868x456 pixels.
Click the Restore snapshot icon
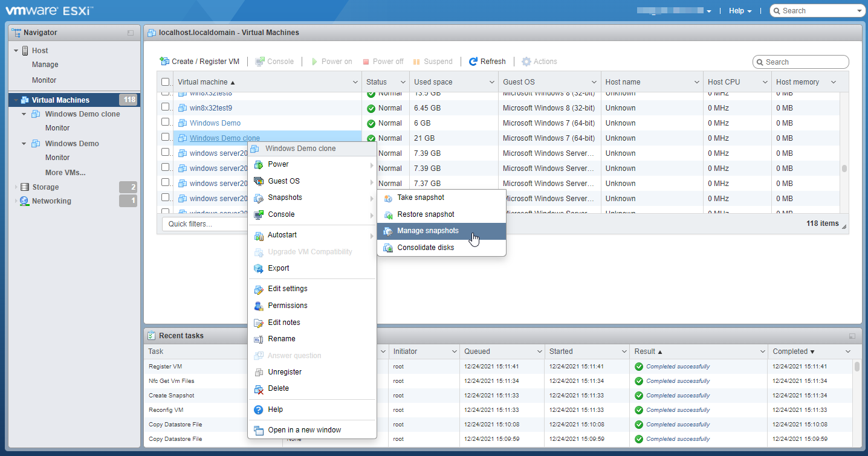(x=388, y=214)
